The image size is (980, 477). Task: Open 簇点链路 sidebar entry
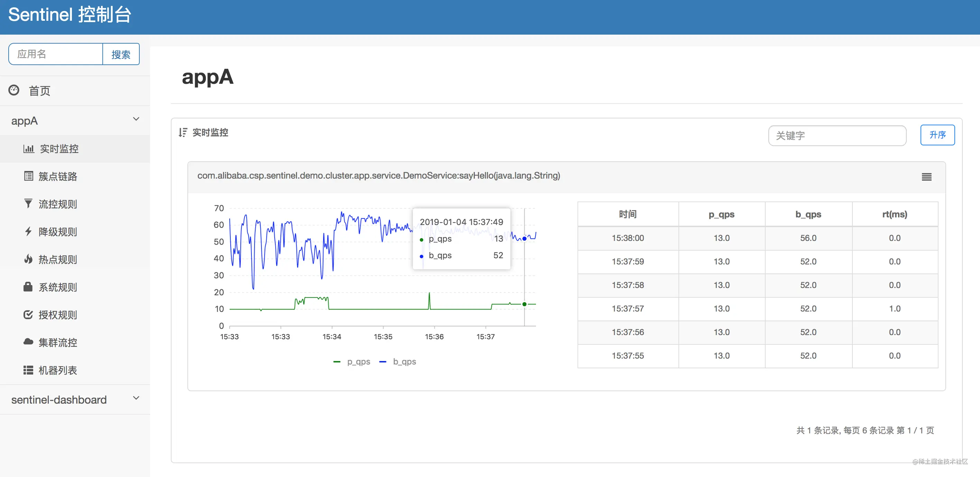pyautogui.click(x=75, y=176)
